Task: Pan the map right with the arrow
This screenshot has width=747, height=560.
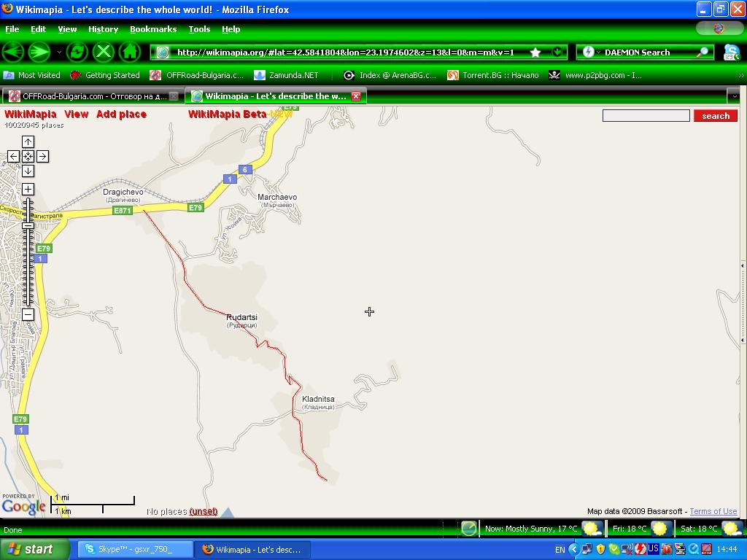Action: [42, 156]
